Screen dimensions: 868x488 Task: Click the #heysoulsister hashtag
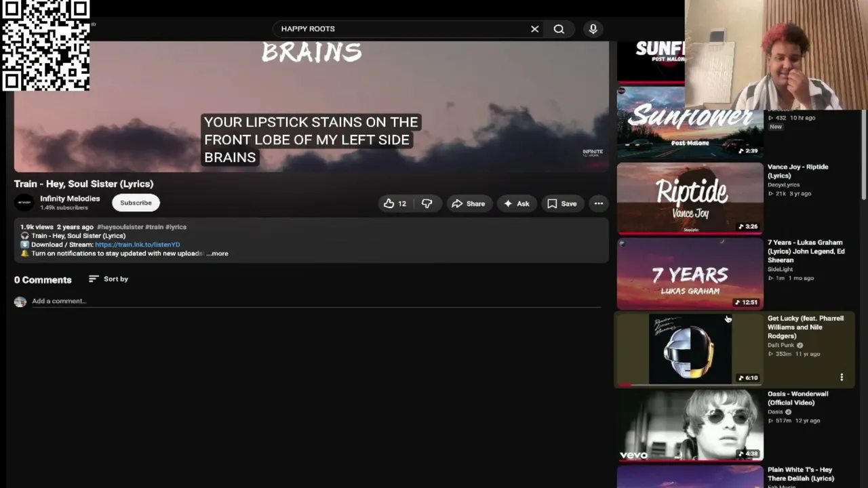(x=120, y=227)
